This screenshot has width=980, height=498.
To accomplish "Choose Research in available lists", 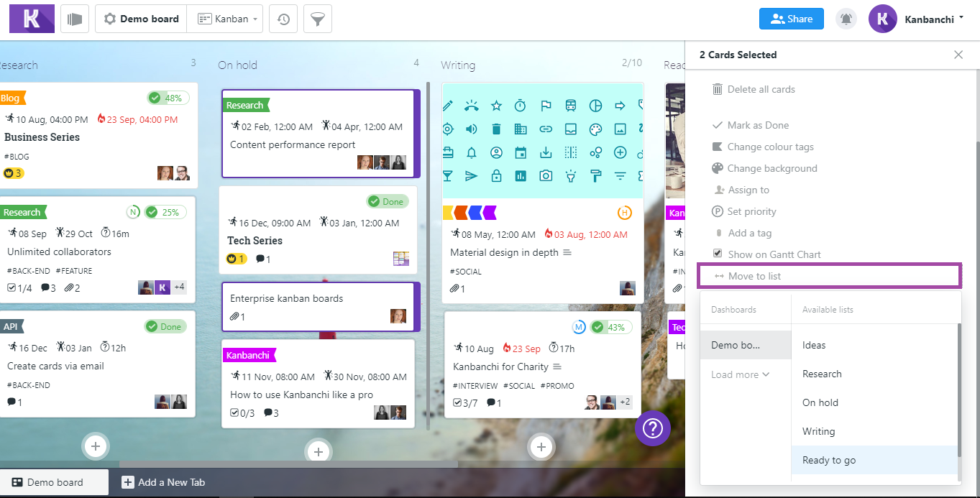I will click(875, 374).
